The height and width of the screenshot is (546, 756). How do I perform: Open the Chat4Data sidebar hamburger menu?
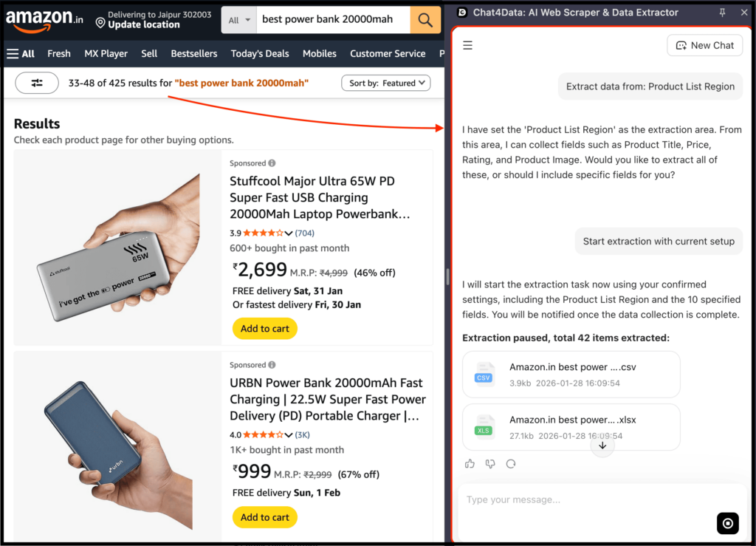click(467, 46)
